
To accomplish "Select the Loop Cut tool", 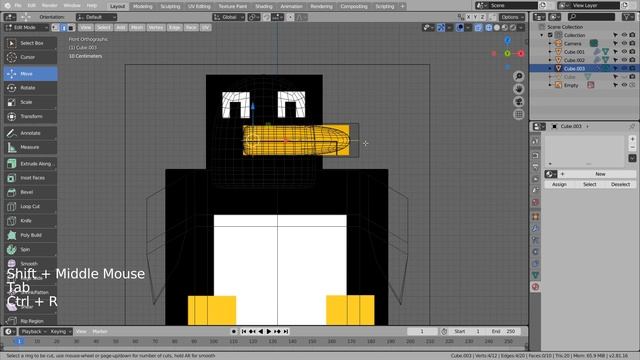I will (x=31, y=207).
